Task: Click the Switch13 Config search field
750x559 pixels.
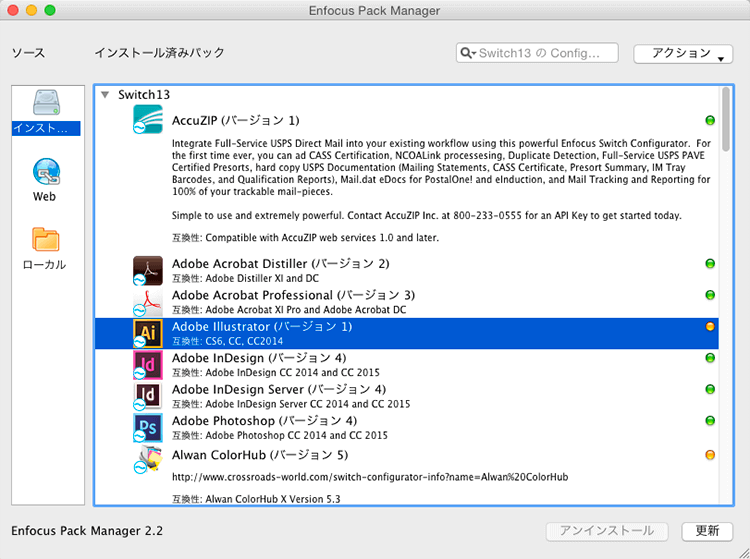Action: coord(545,53)
